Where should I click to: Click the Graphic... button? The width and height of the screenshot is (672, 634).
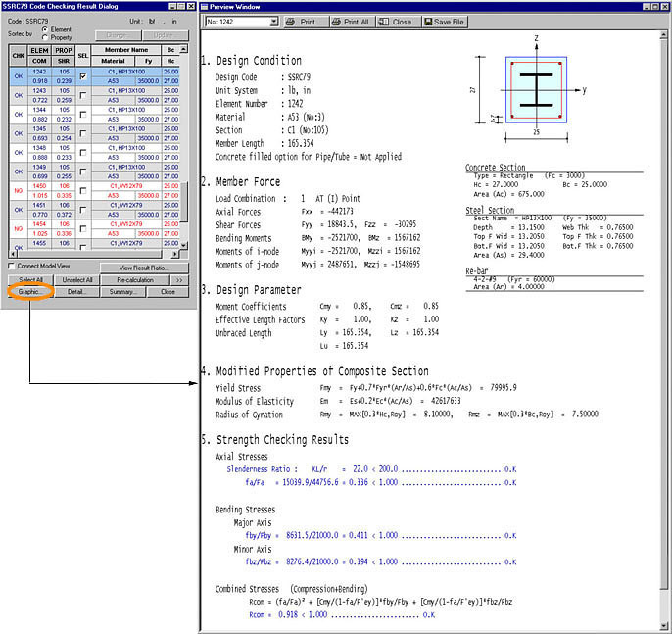point(30,292)
